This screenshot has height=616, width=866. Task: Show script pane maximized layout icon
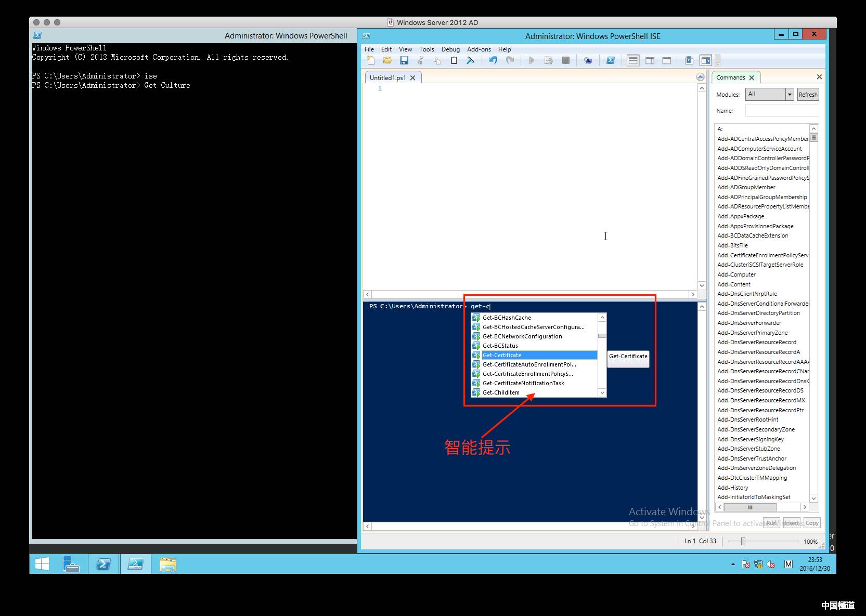coord(666,60)
